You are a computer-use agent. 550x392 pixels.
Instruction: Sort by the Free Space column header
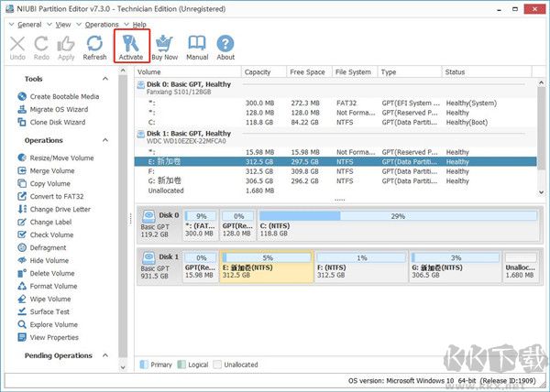[309, 71]
